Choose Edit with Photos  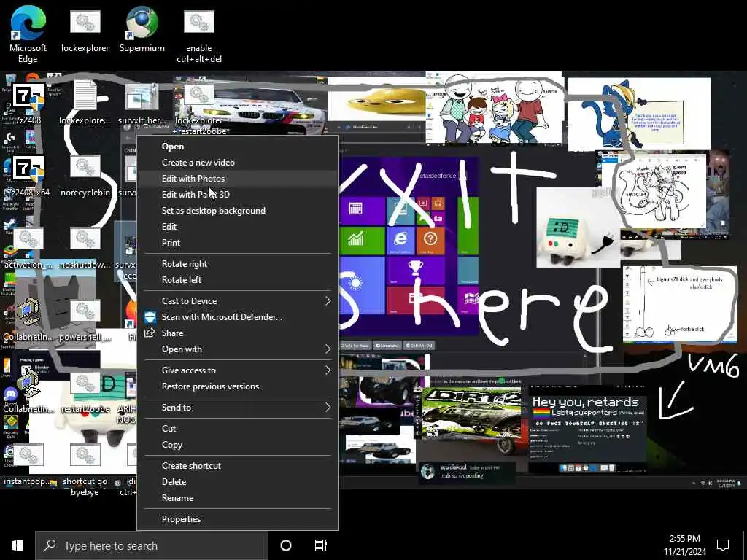coord(237,178)
